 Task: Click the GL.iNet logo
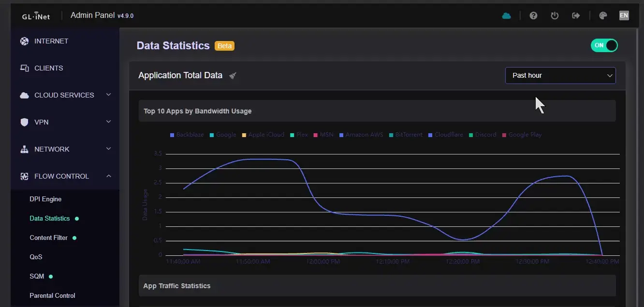36,16
